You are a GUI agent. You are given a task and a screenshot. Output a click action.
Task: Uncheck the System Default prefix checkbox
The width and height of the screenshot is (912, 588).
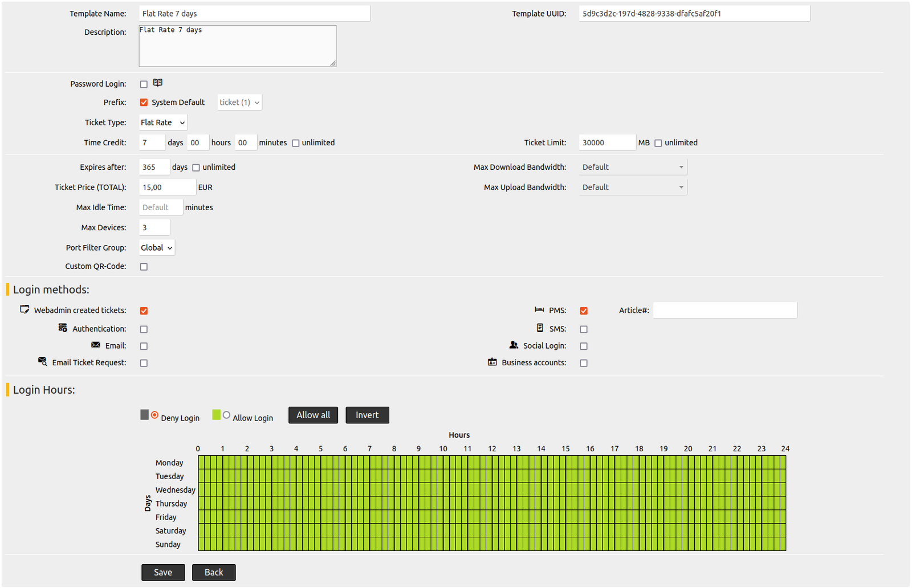[x=144, y=103]
